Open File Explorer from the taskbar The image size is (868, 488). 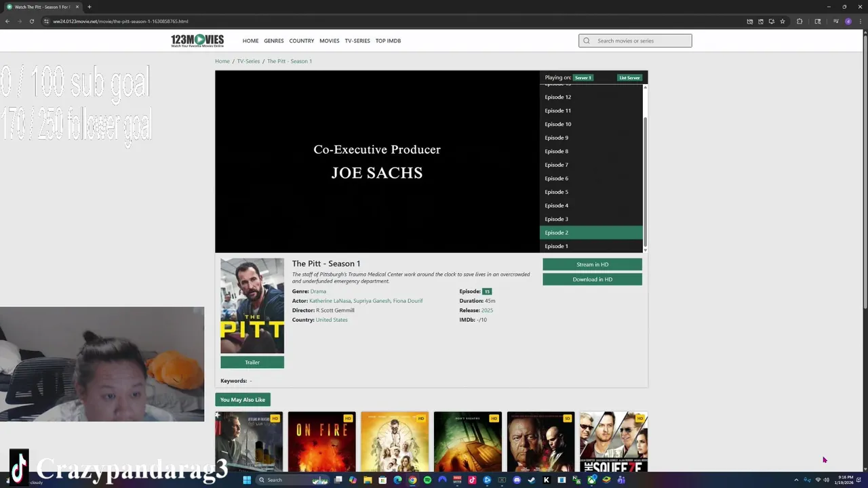(x=368, y=480)
